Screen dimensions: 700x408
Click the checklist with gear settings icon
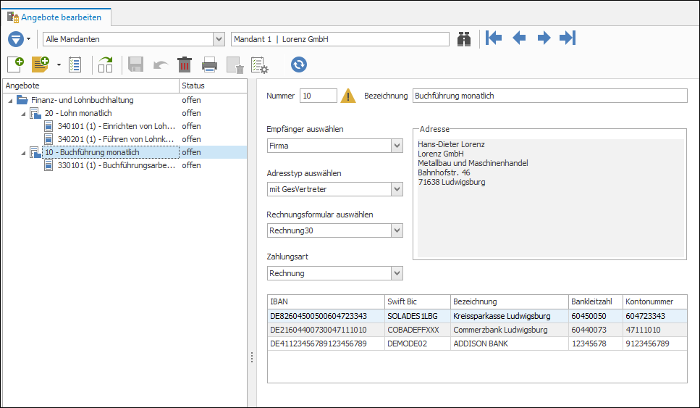click(x=259, y=65)
